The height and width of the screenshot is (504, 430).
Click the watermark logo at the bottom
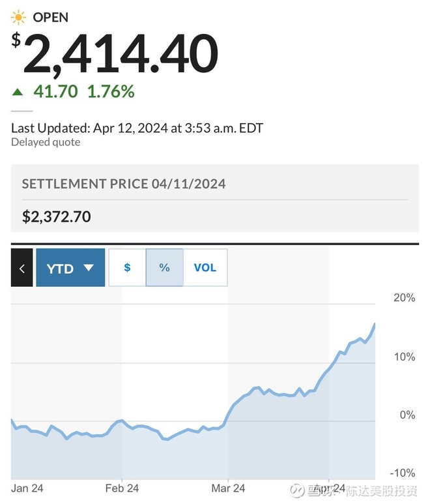coord(297,489)
